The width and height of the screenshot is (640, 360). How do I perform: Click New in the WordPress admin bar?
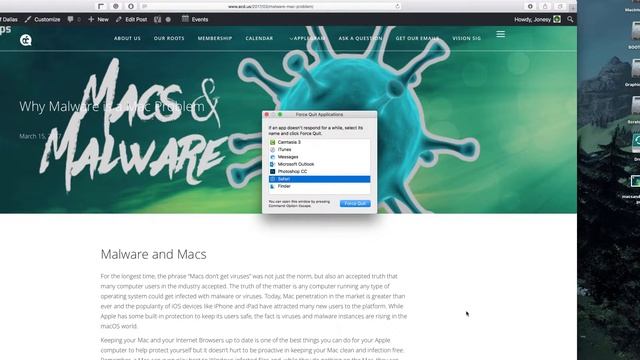[x=98, y=19]
